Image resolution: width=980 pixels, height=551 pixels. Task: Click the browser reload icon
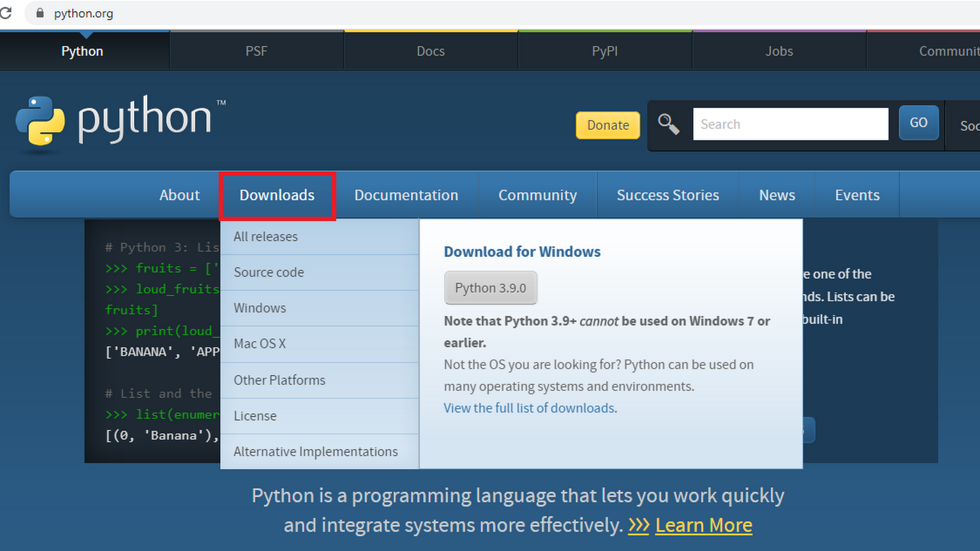(6, 13)
